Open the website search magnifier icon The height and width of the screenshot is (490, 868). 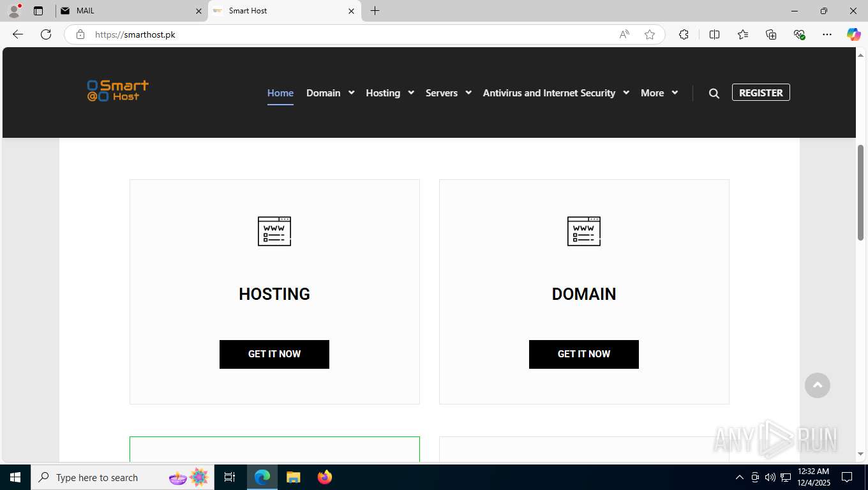(714, 93)
